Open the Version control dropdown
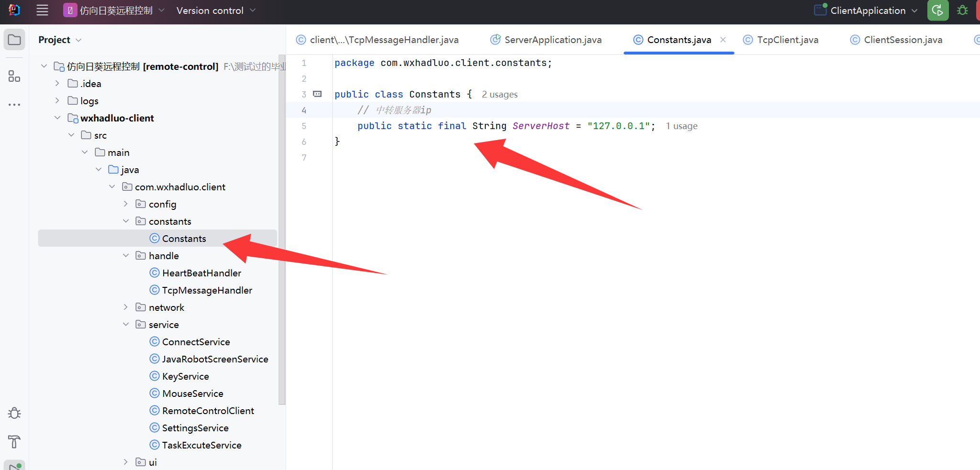Viewport: 980px width, 470px height. click(x=216, y=10)
